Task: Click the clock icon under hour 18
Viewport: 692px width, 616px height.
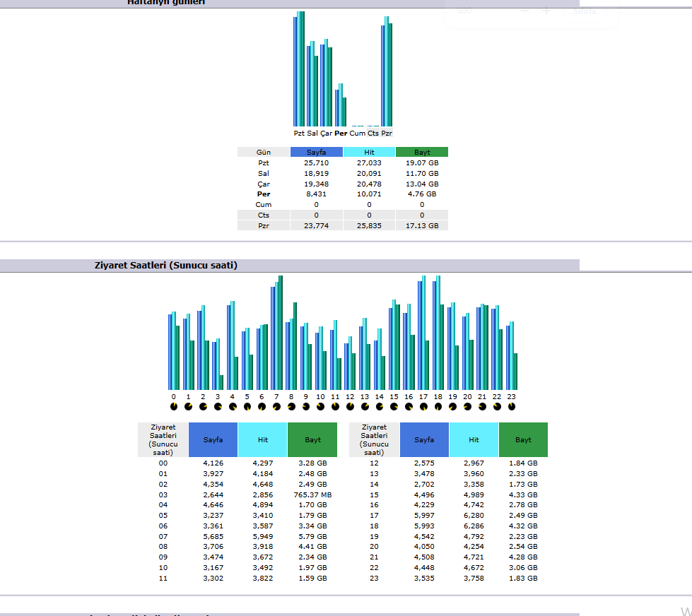Action: tap(438, 407)
